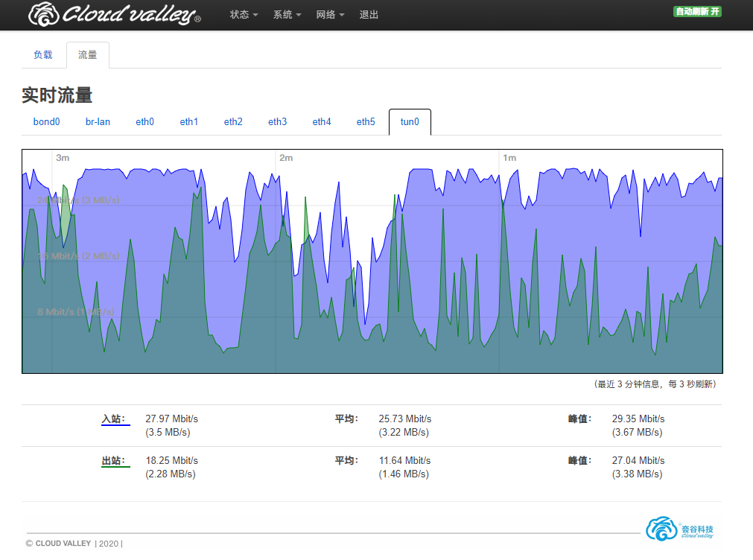View eth1 interface traffic
This screenshot has width=753, height=560.
tap(189, 122)
